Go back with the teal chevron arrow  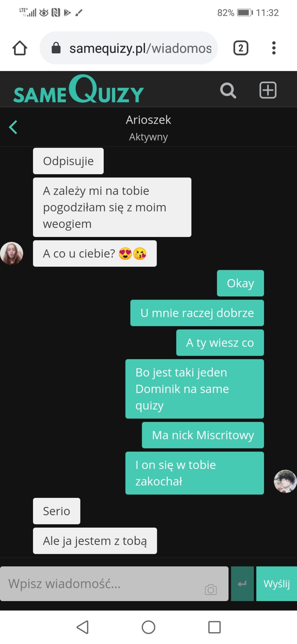click(x=13, y=127)
